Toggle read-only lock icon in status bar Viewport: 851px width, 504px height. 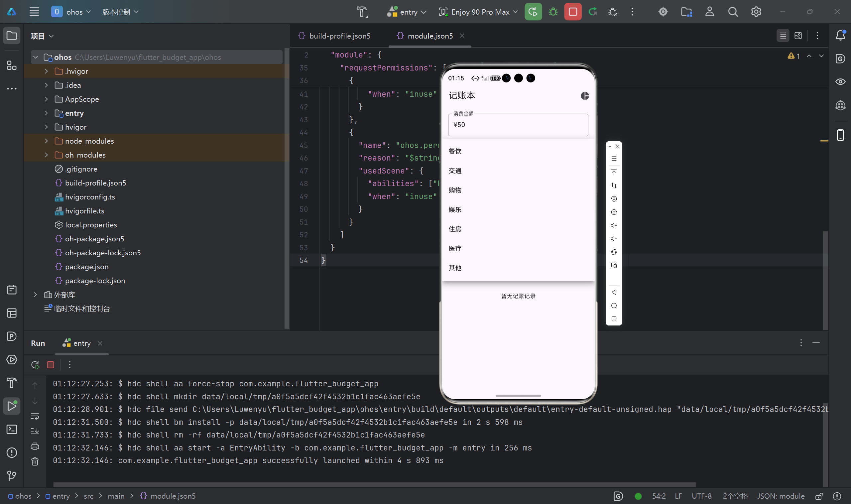[x=819, y=496]
